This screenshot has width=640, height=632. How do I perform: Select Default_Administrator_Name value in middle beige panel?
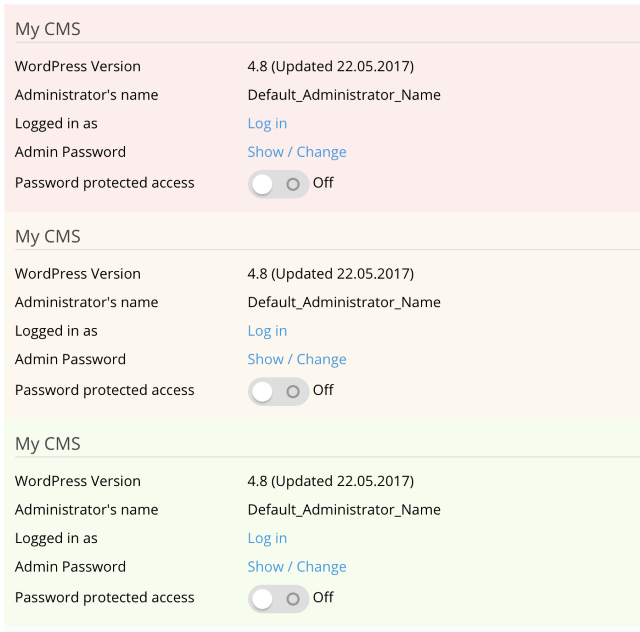pyautogui.click(x=344, y=302)
